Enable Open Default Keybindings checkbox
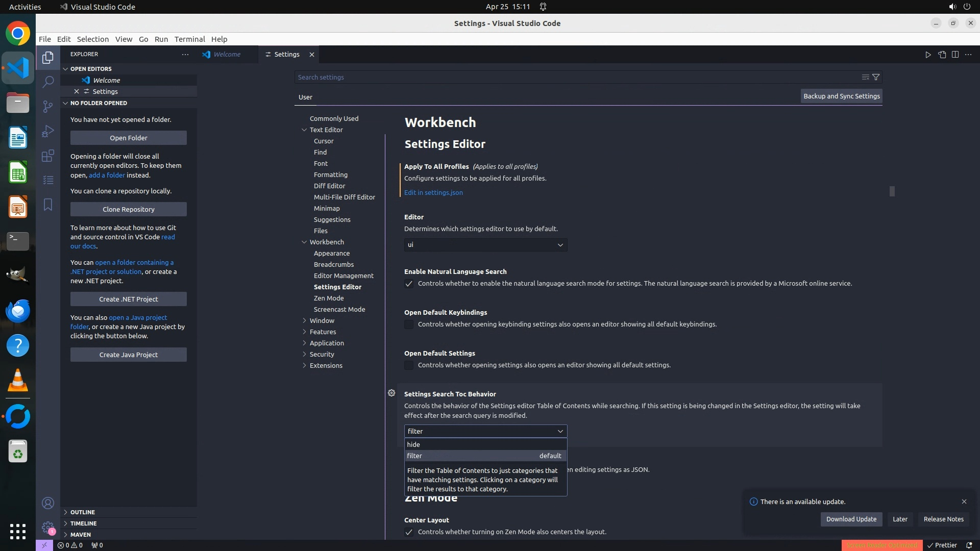The height and width of the screenshot is (551, 980). (x=409, y=324)
